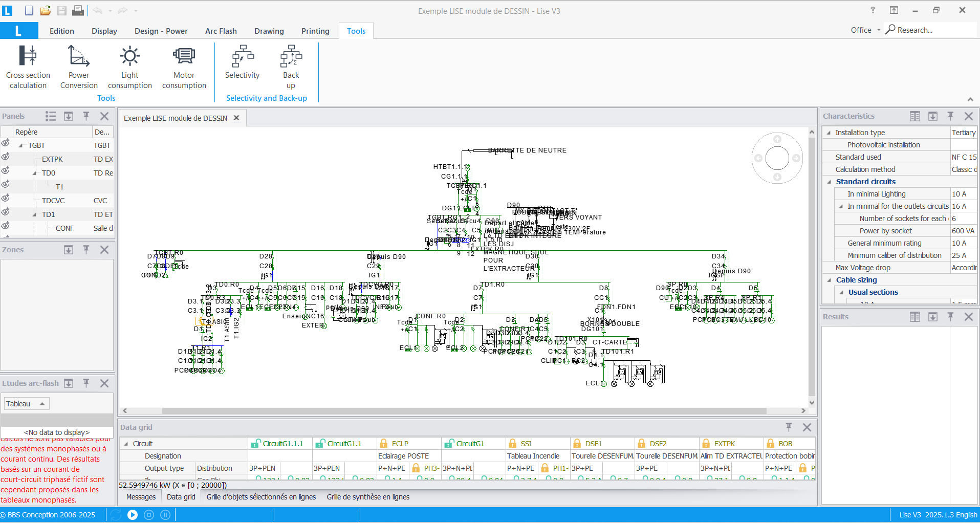The width and height of the screenshot is (980, 523).
Task: Toggle visibility icon for TDCVC row
Action: click(x=6, y=198)
